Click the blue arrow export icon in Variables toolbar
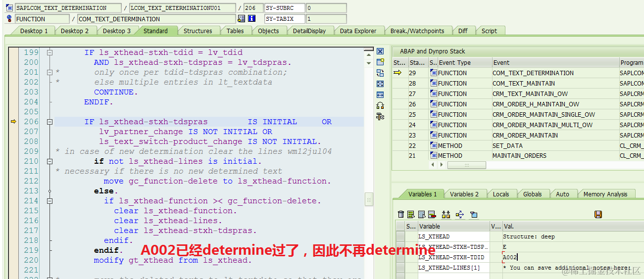 pos(460,214)
